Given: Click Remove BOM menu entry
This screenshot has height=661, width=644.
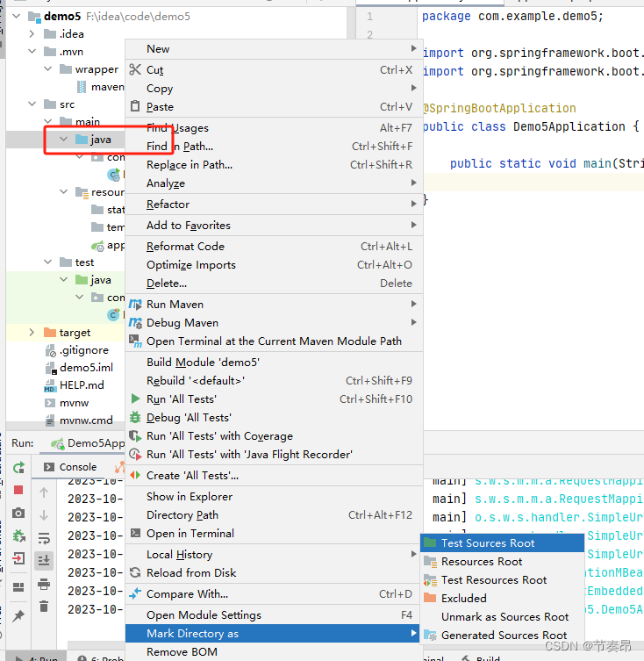Looking at the screenshot, I should click(274, 651).
